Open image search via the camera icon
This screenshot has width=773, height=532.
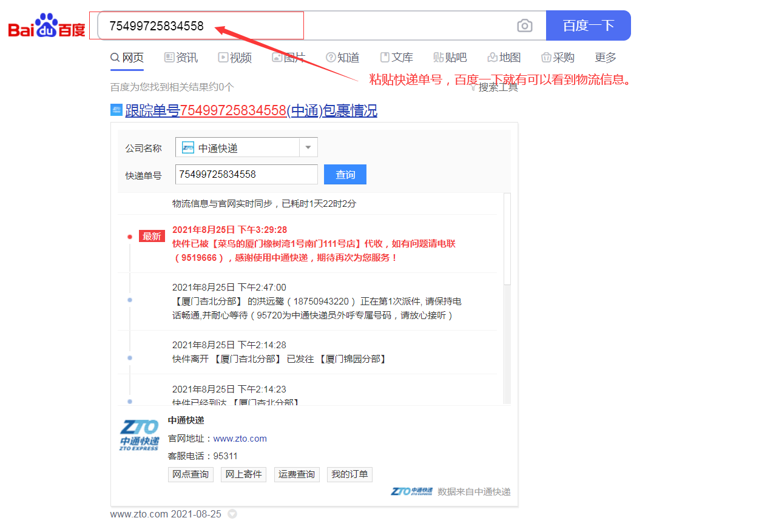pos(525,25)
